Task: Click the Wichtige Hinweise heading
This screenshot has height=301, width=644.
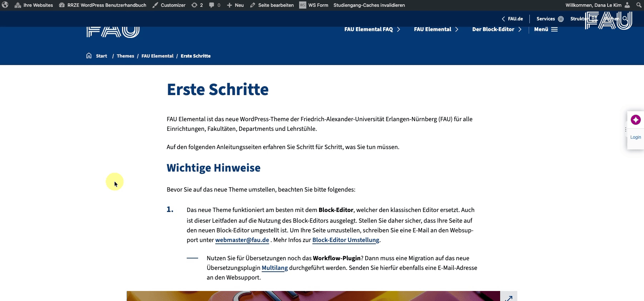Action: point(213,168)
